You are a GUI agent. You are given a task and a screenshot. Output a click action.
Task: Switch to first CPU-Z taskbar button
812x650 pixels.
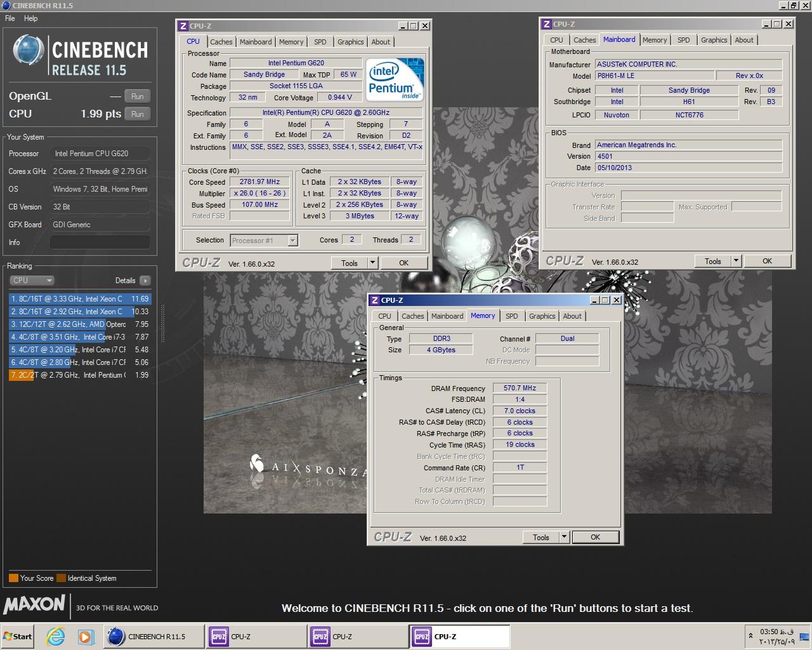pyautogui.click(x=256, y=637)
